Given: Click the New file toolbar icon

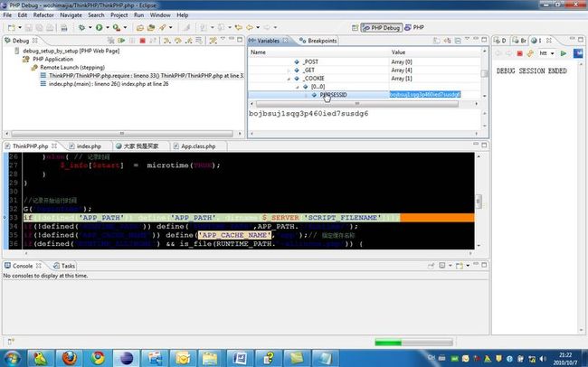Looking at the screenshot, I should click(x=12, y=28).
